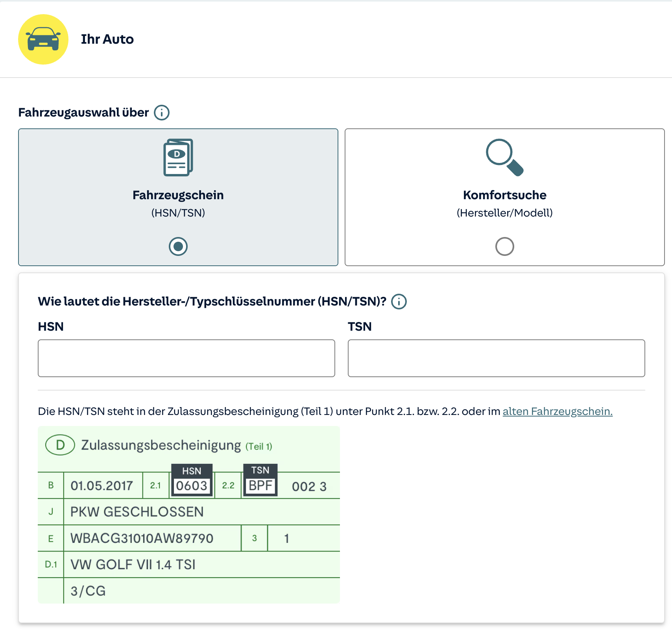
Task: Select the Fahrzeugschein radio button
Action: pyautogui.click(x=178, y=246)
